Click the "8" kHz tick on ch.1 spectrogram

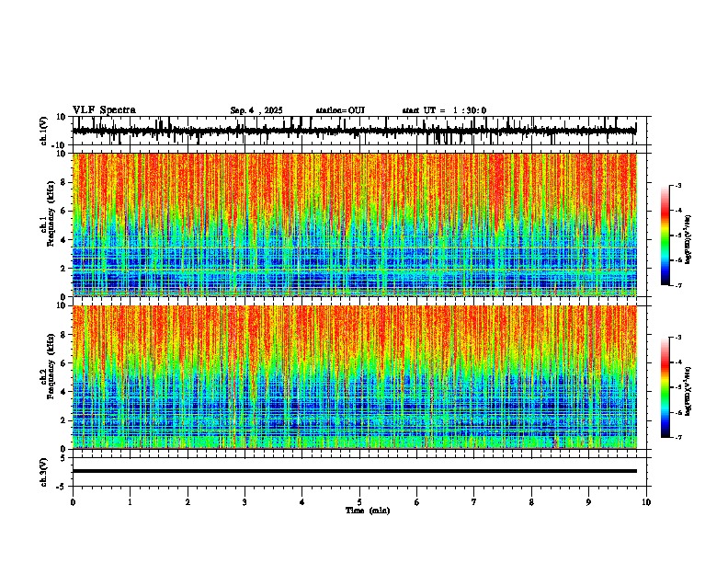click(64, 182)
